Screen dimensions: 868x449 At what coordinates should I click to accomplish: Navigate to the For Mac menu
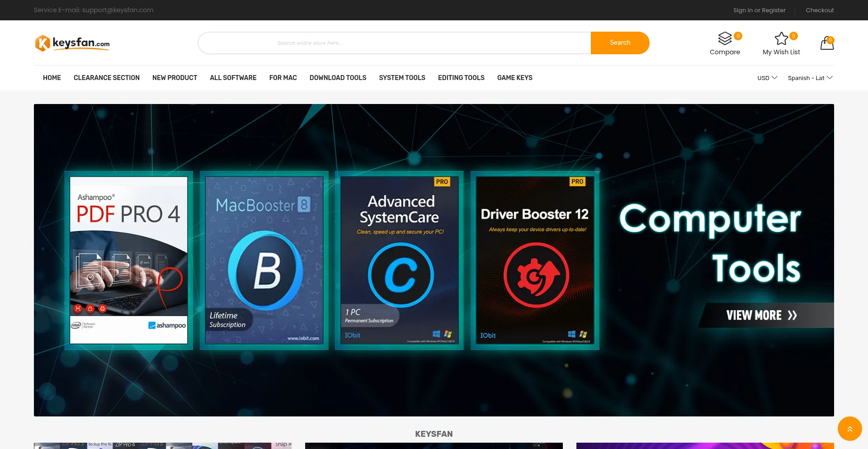click(x=283, y=78)
